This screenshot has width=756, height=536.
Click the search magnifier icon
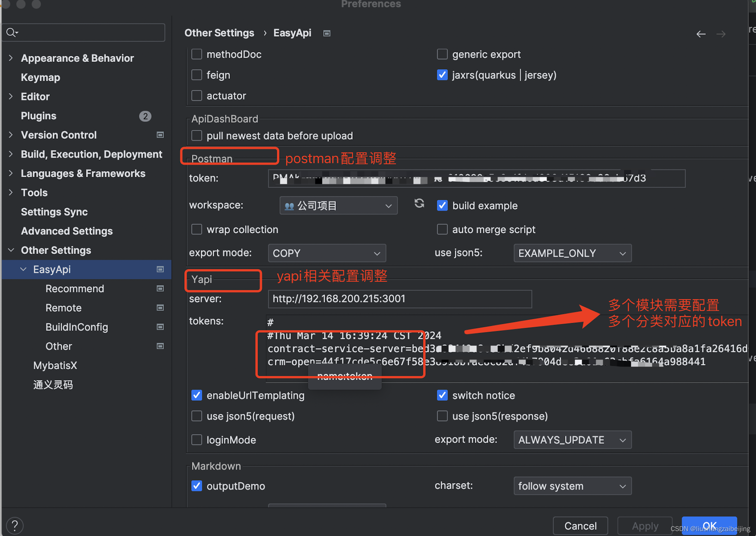pyautogui.click(x=12, y=33)
